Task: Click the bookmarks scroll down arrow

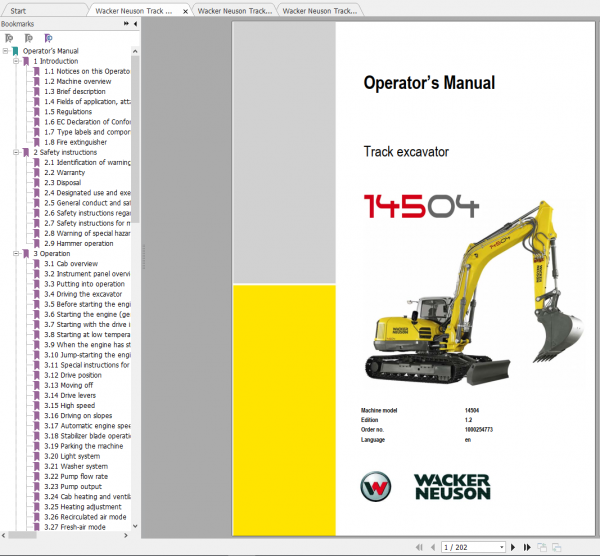Action: coord(135,526)
